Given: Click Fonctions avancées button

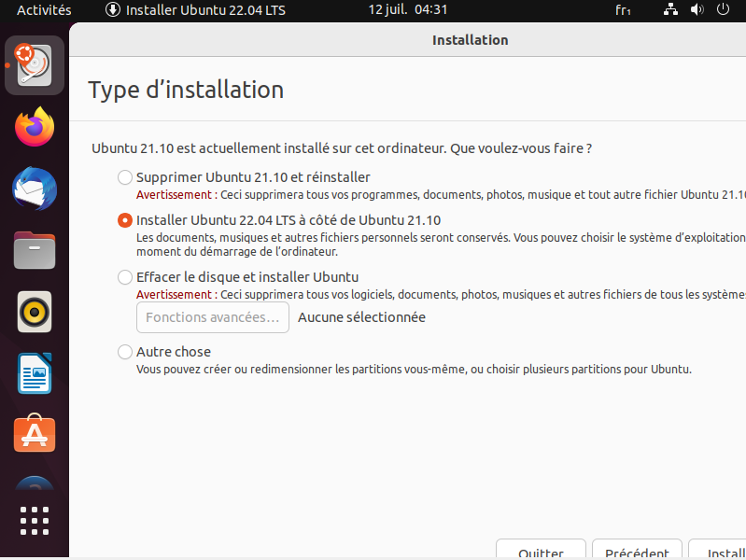Looking at the screenshot, I should [213, 317].
